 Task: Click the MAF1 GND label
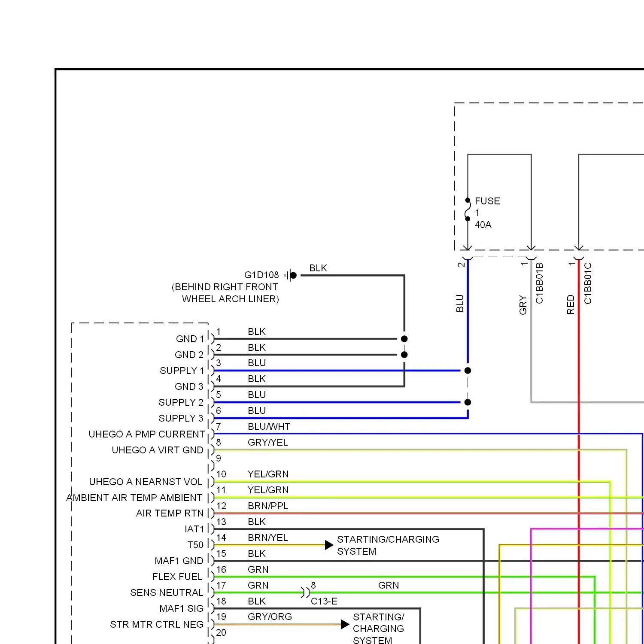(x=179, y=561)
